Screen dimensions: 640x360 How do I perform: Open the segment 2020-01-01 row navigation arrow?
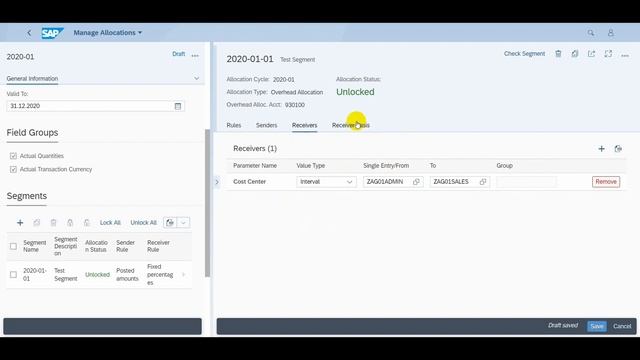pos(184,275)
